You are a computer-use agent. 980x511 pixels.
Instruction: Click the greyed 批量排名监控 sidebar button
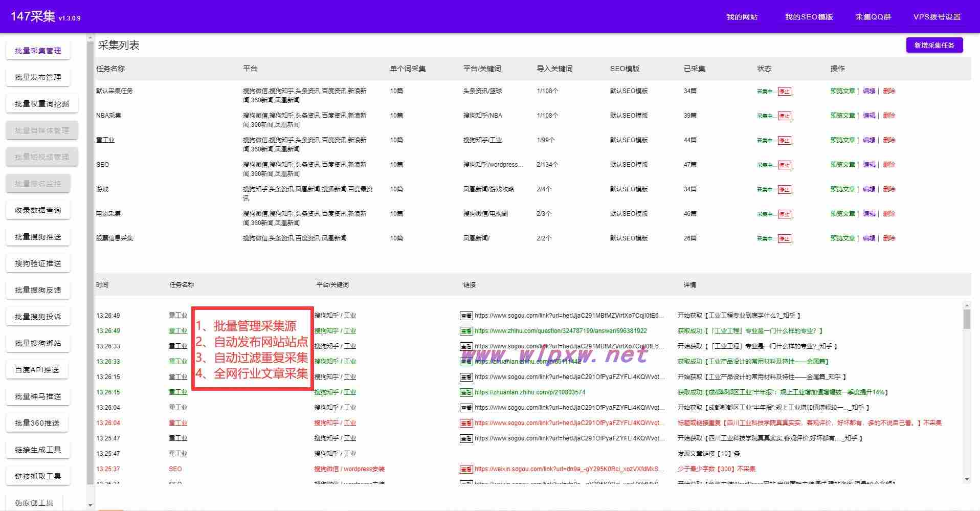[x=38, y=184]
